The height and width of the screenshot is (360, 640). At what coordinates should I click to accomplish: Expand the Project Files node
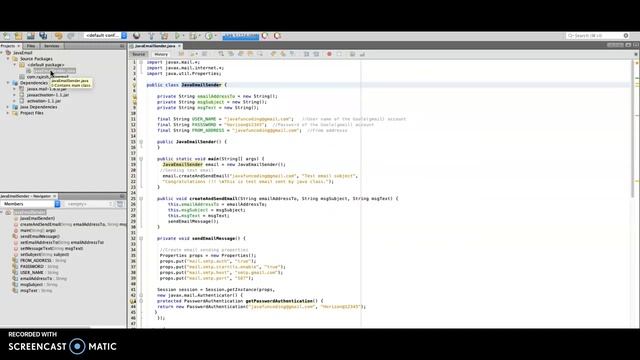click(x=8, y=113)
